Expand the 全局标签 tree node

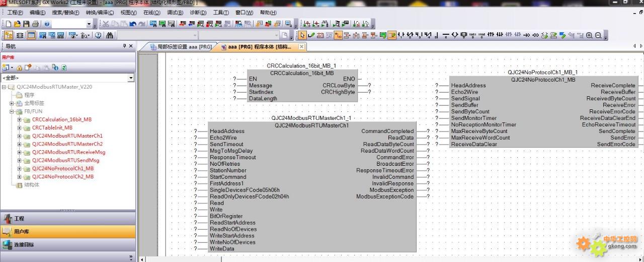tap(12, 103)
